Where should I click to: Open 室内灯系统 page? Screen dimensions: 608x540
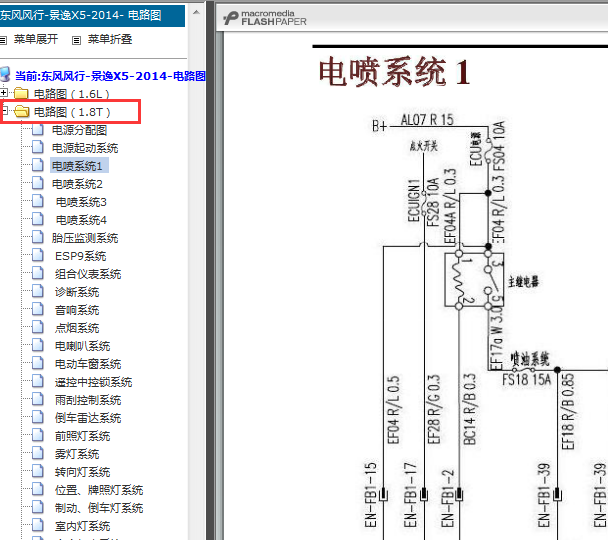(83, 526)
